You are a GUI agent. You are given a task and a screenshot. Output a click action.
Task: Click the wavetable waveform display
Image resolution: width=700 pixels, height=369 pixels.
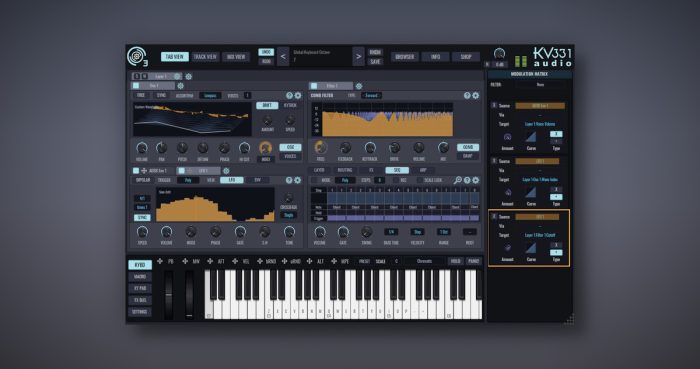192,119
